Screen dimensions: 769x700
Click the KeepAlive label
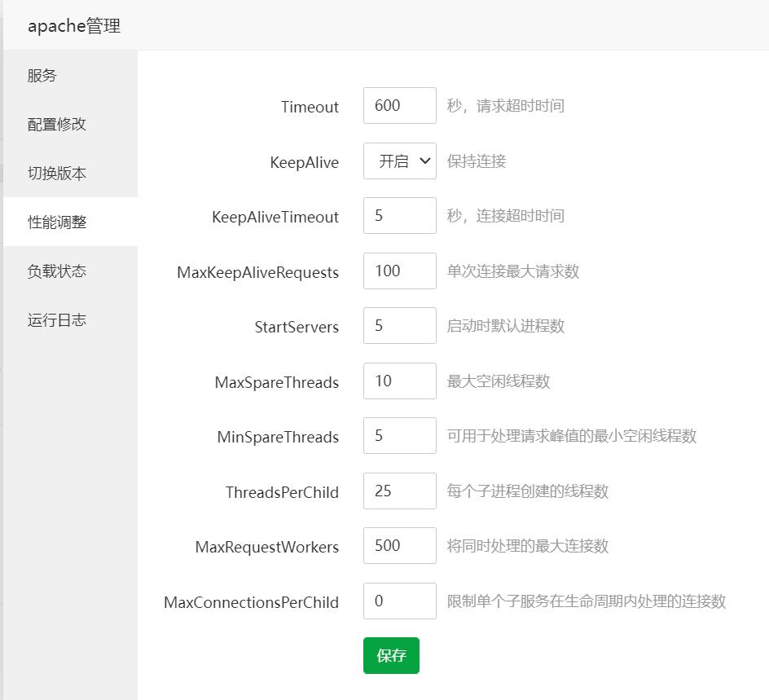(304, 162)
